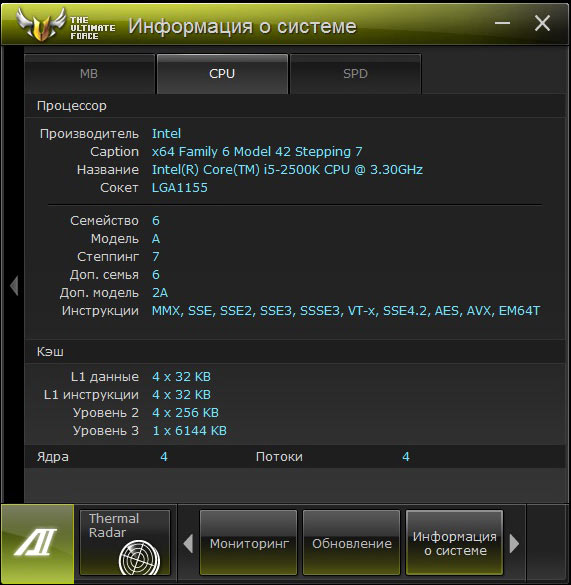The image size is (571, 585).
Task: Open the SPD tab
Action: (355, 74)
